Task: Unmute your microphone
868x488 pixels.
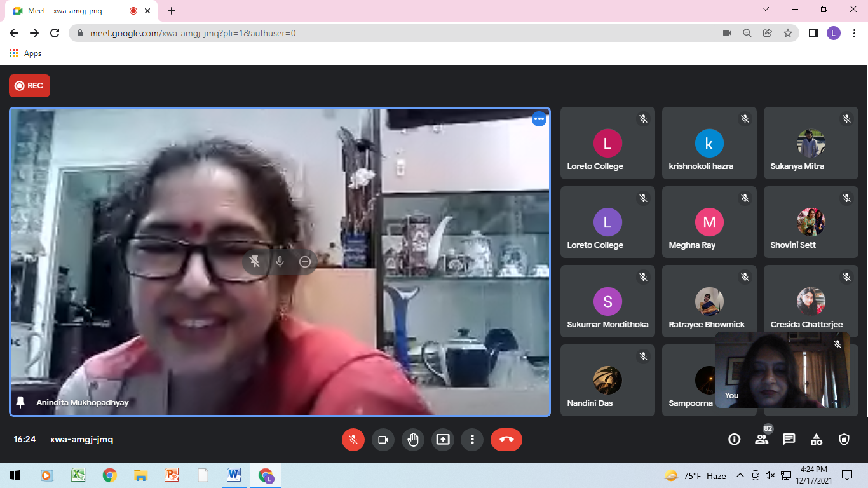Action: pos(353,439)
